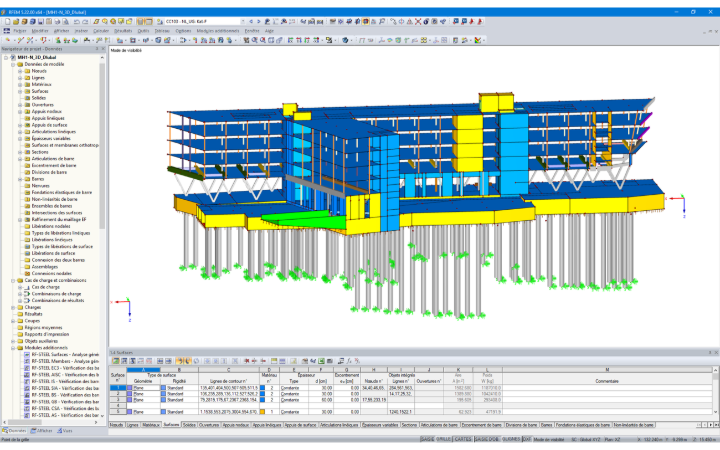Click the highlighted orange toolbar icon near top
This screenshot has height=450, width=720.
(x=366, y=22)
